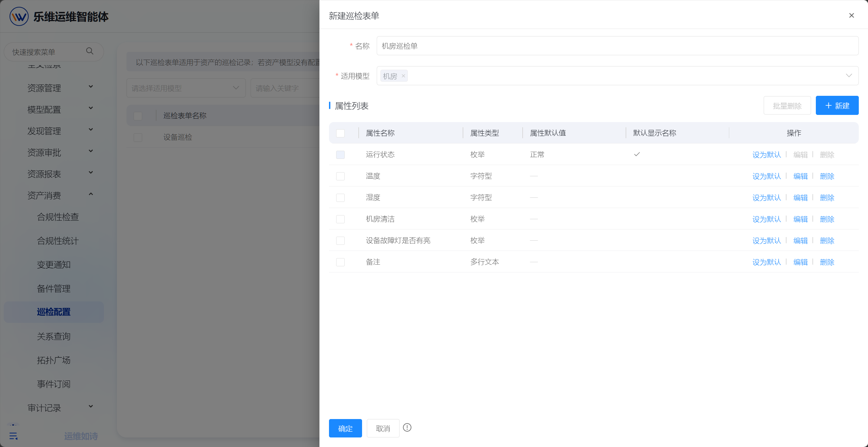This screenshot has width=868, height=447.
Task: Check the 设备故障灯是否有亮 row checkbox
Action: [340, 240]
